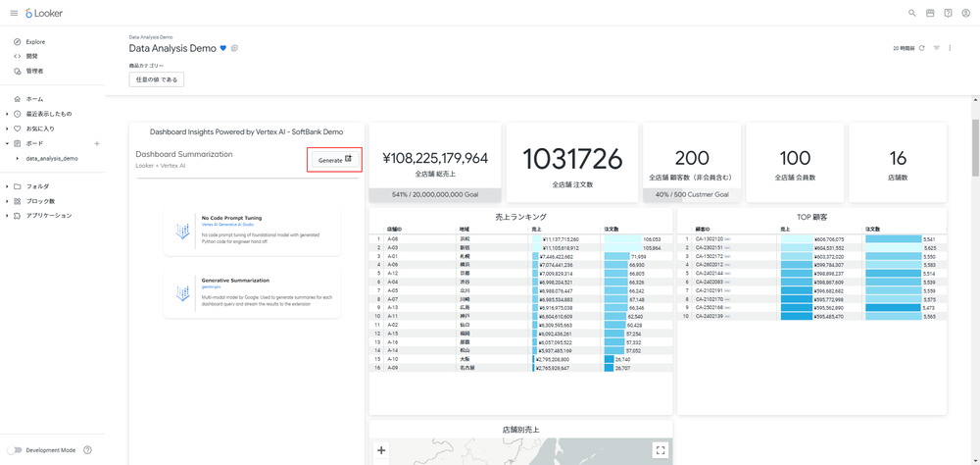Open Explore from the sidebar

coord(35,42)
